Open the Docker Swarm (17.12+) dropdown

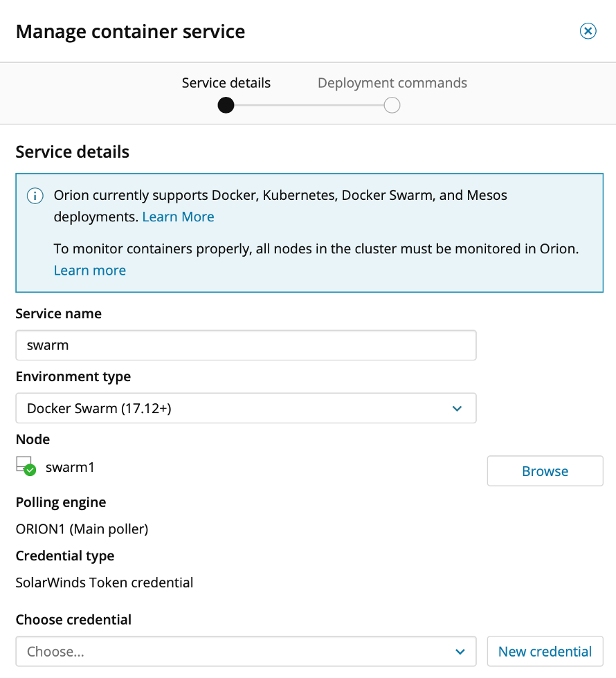point(246,409)
